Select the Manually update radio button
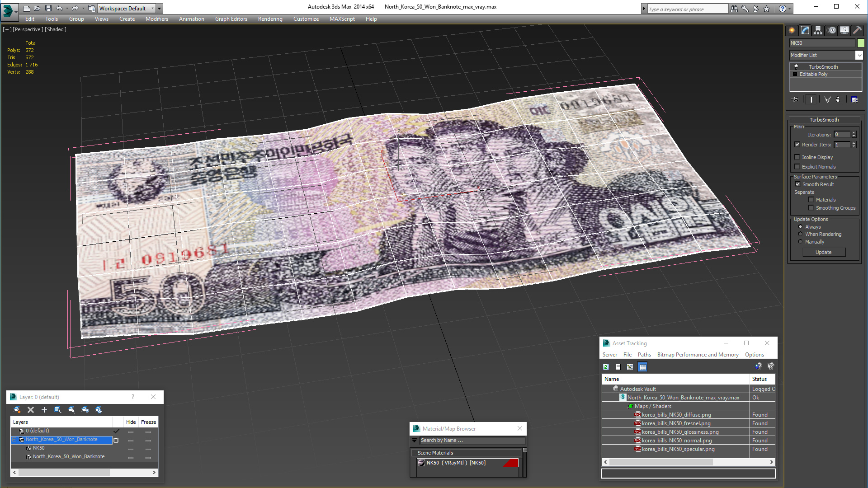This screenshot has width=868, height=488. 800,242
